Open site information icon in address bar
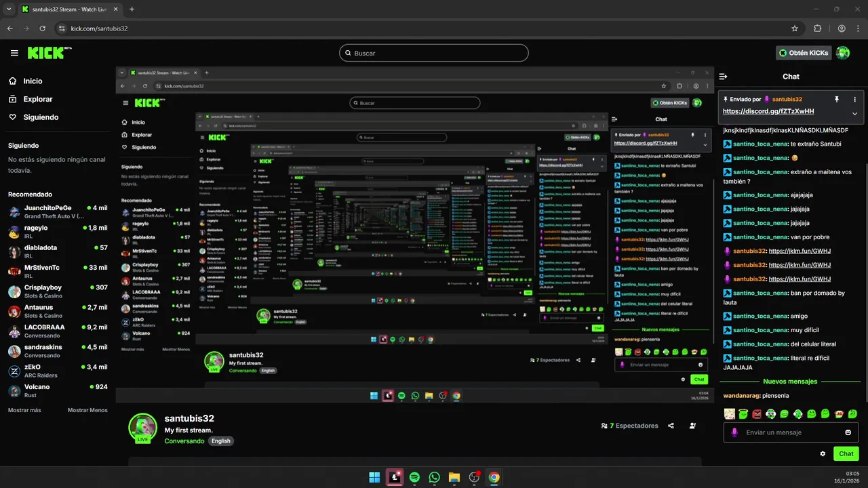The height and width of the screenshot is (488, 868). 62,28
